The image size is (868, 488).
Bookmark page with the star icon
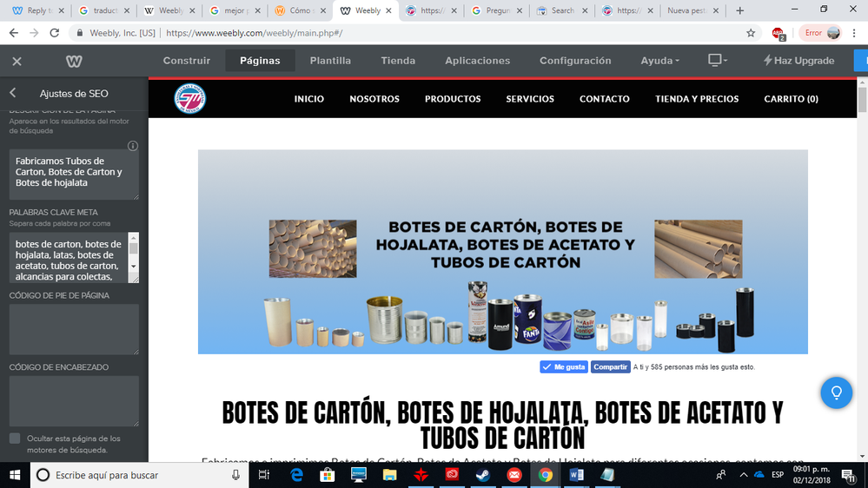(x=750, y=33)
